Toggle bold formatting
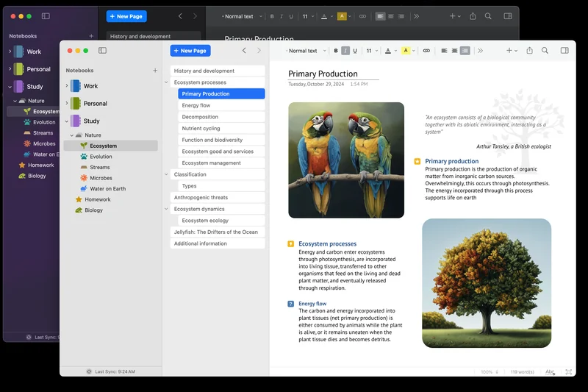This screenshot has height=392, width=588. click(x=336, y=51)
